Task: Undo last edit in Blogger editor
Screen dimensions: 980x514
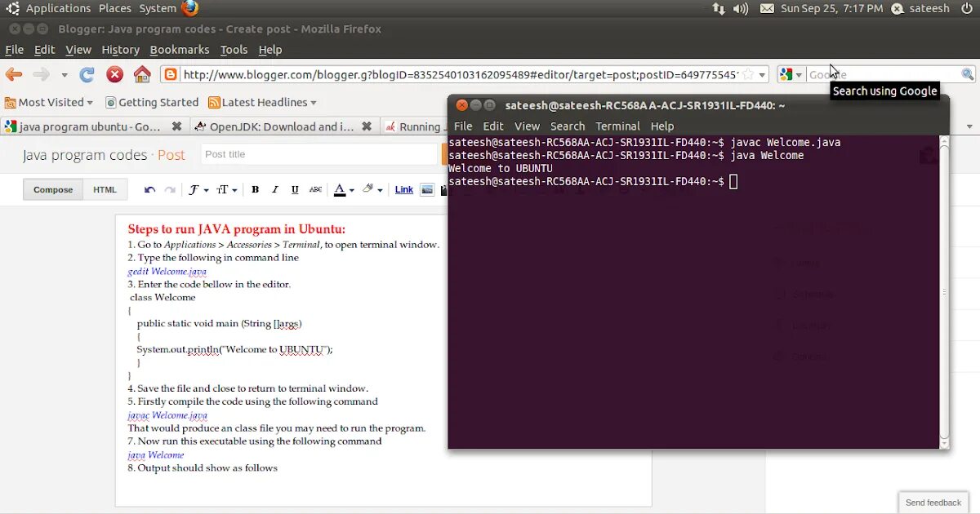Action: coord(149,189)
